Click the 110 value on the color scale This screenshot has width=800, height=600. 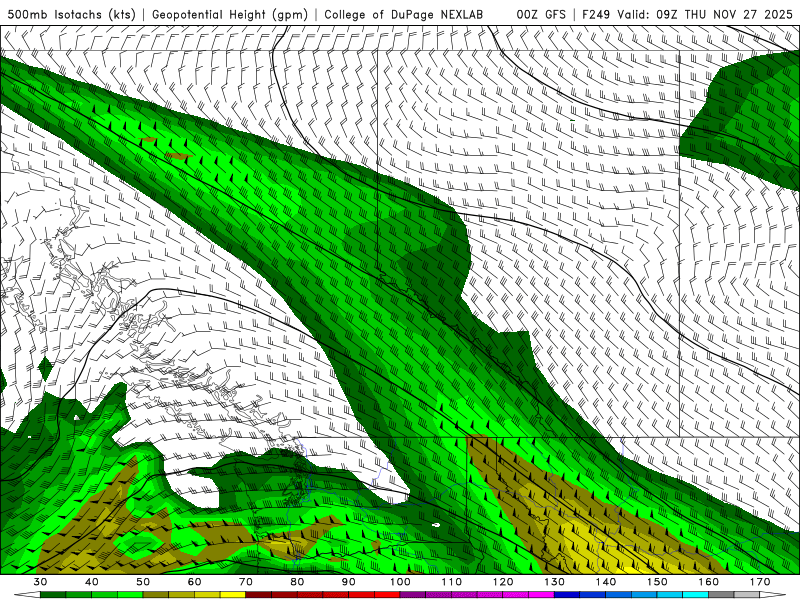click(x=452, y=582)
